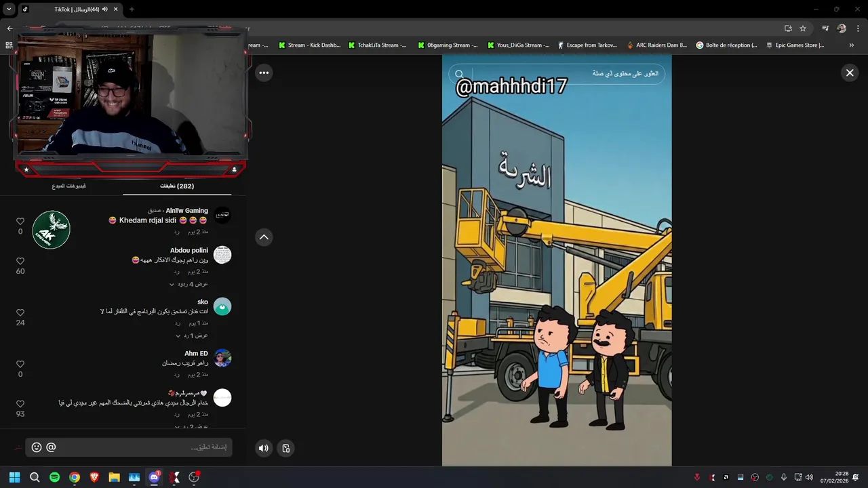Open TchakLiTa Stream bookmark
Image resolution: width=868 pixels, height=488 pixels.
point(377,45)
